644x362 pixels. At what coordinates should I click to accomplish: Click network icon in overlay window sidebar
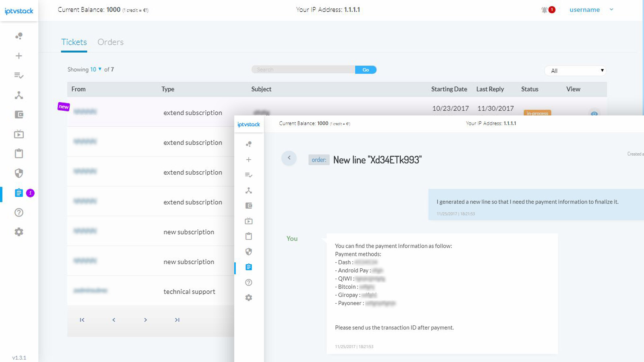coord(249,190)
